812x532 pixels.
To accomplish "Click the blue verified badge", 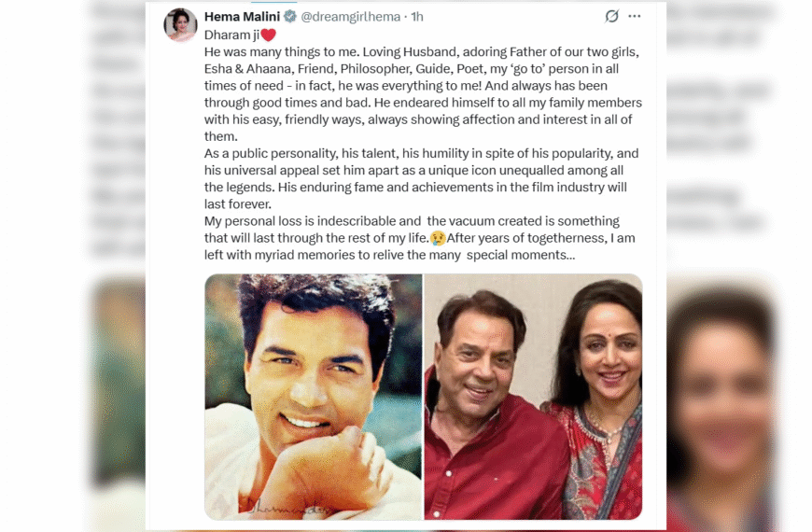I will click(x=290, y=17).
